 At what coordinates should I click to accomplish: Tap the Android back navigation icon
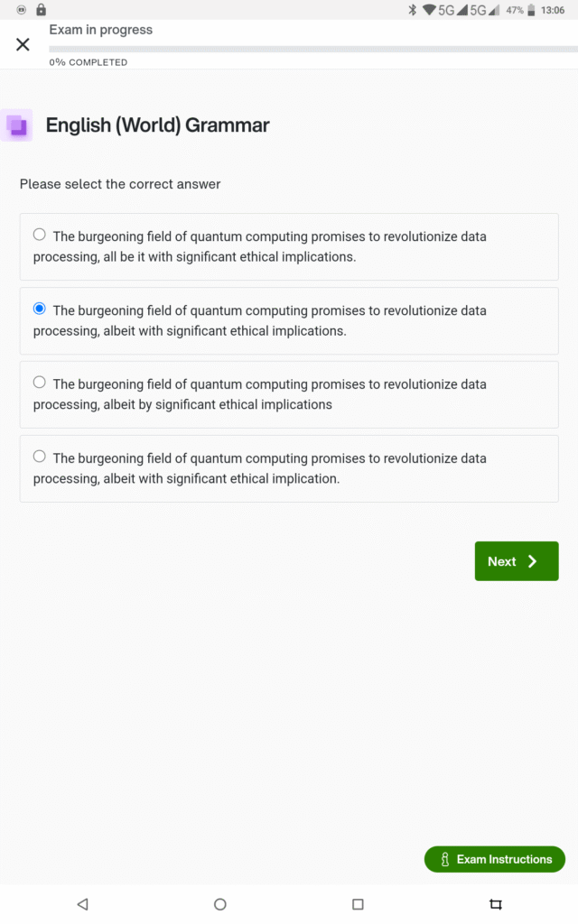(x=82, y=903)
